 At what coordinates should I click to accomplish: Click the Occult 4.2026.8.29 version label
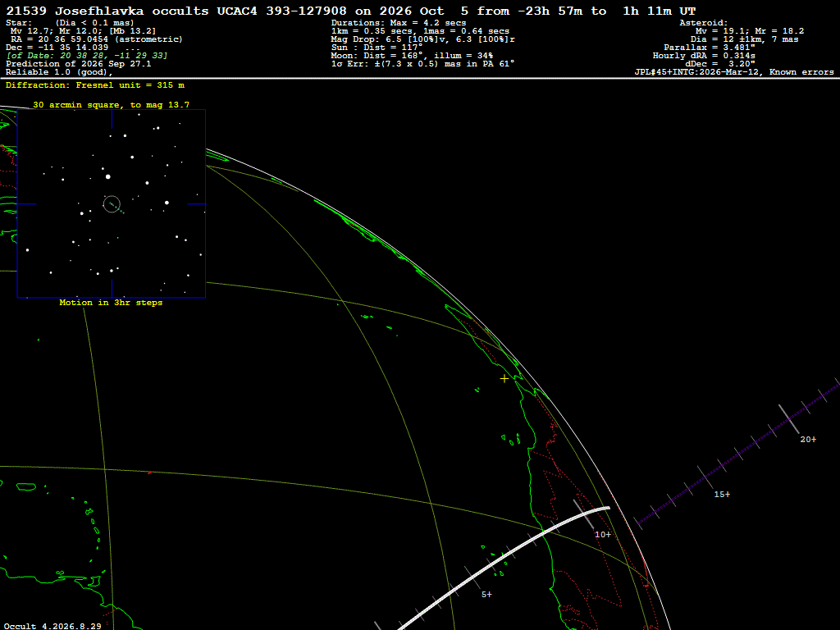tap(52, 626)
